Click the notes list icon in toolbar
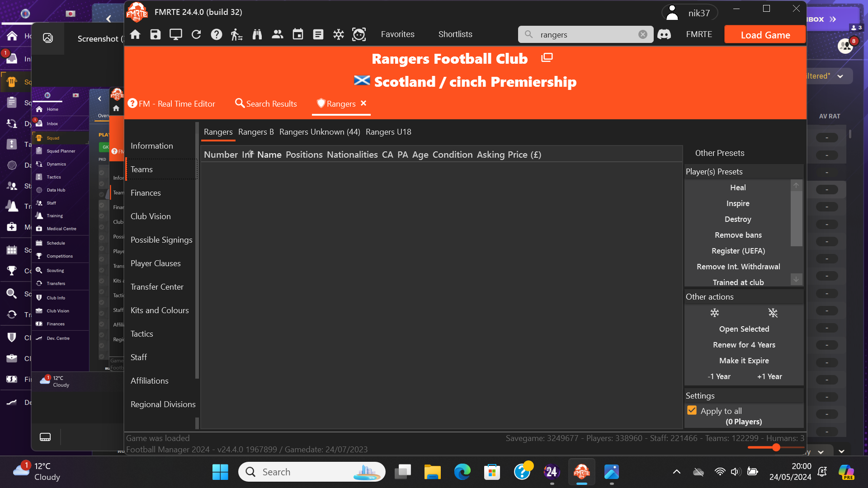The width and height of the screenshot is (868, 488). (x=318, y=34)
